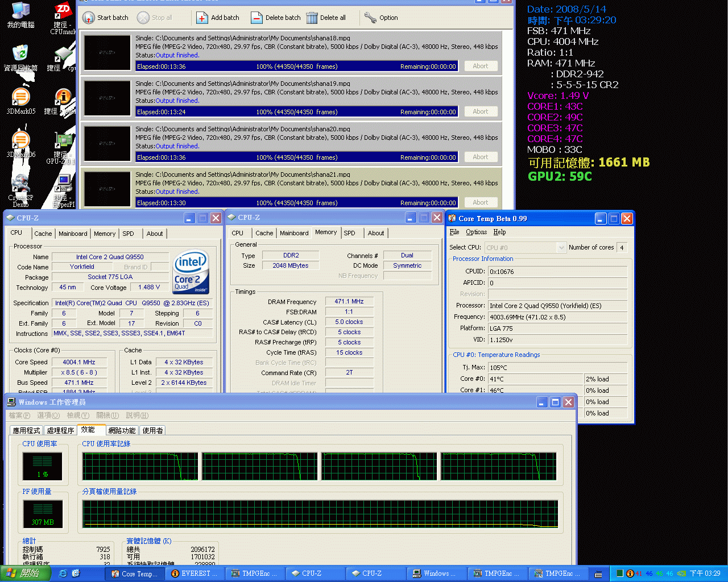Switch to 使用者 tab in Task Manager
Image resolution: width=728 pixels, height=582 pixels.
(x=152, y=430)
